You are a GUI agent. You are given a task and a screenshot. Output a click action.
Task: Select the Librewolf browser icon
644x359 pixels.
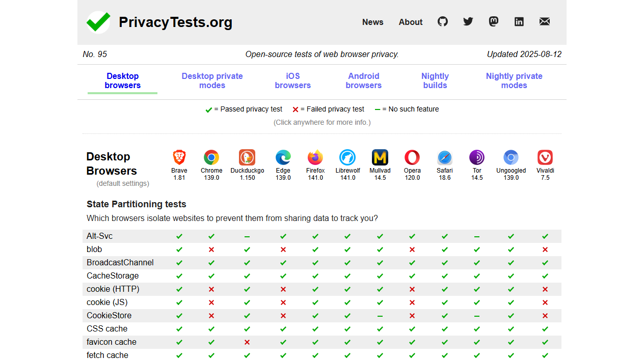point(347,156)
